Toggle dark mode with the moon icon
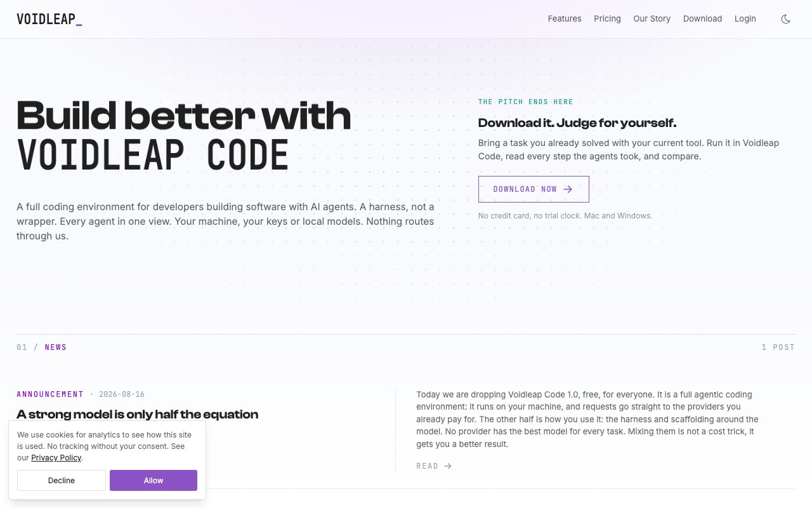This screenshot has width=812, height=508. 785,19
